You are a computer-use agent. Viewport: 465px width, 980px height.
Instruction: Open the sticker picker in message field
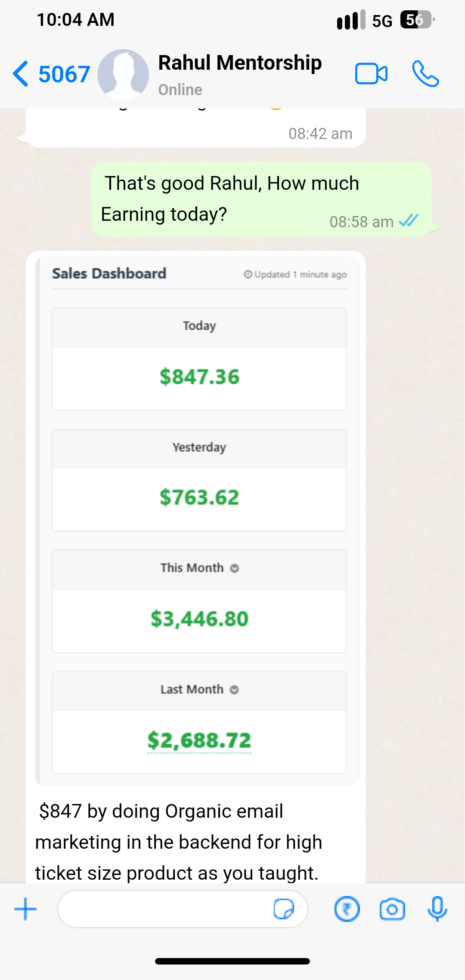tap(284, 909)
